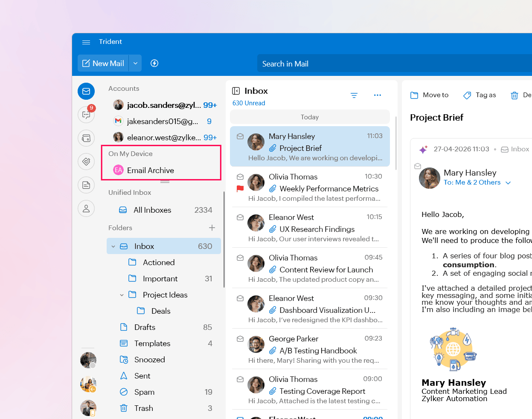
Task: Click the AI sparkle icon in message header
Action: point(423,149)
